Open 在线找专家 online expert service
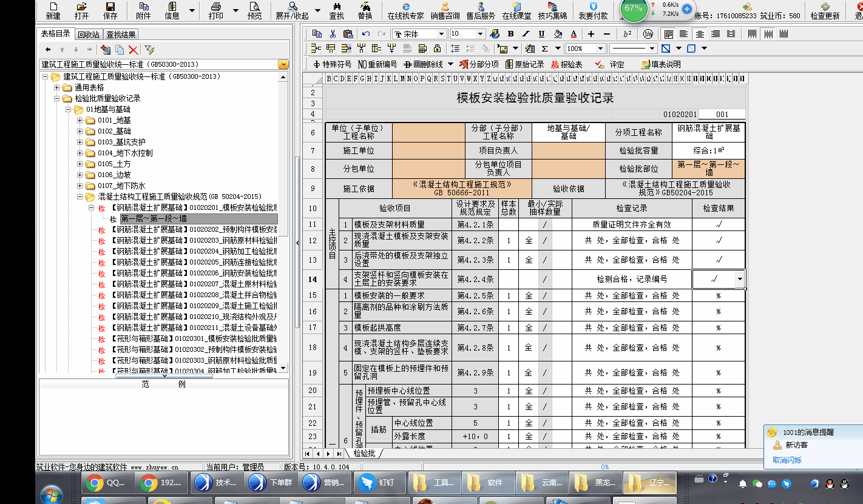The width and height of the screenshot is (863, 504). (x=405, y=10)
